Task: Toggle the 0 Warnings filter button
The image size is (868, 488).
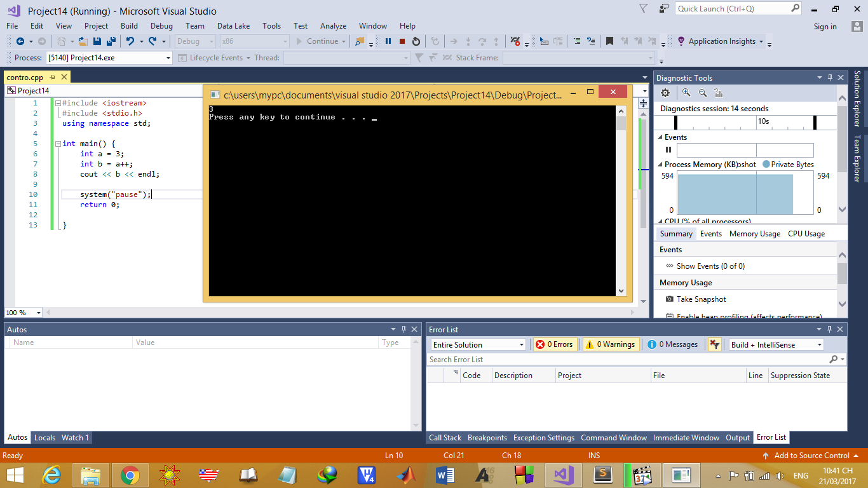Action: pyautogui.click(x=611, y=344)
